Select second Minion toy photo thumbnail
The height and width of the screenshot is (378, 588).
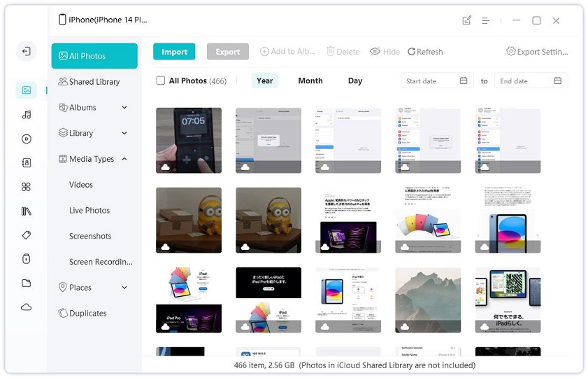[x=268, y=220]
